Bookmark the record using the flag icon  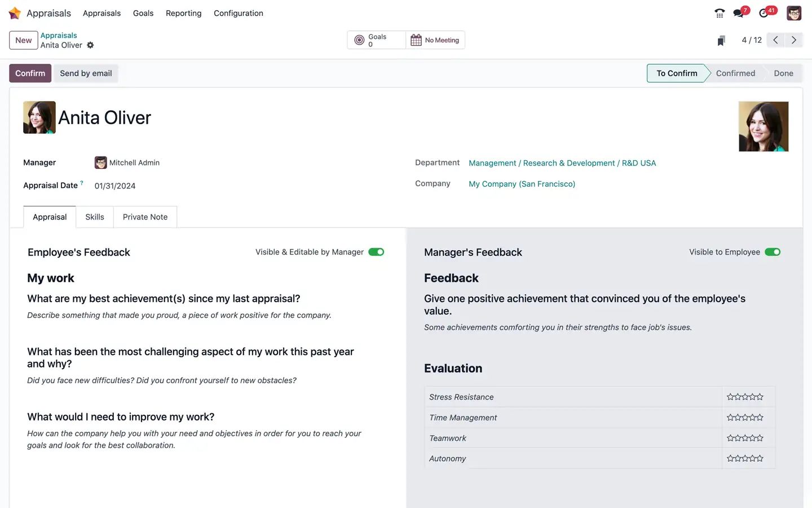click(x=721, y=40)
